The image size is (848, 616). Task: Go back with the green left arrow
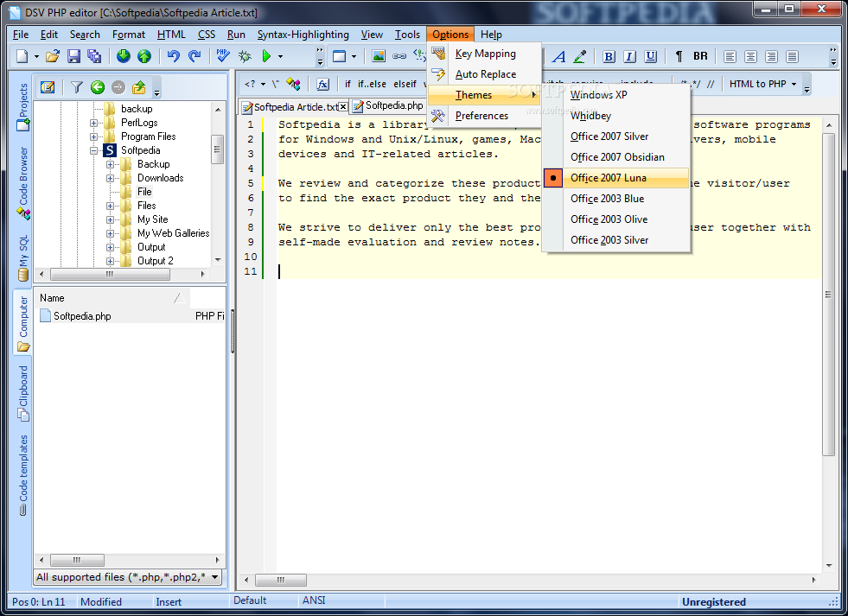click(x=98, y=87)
